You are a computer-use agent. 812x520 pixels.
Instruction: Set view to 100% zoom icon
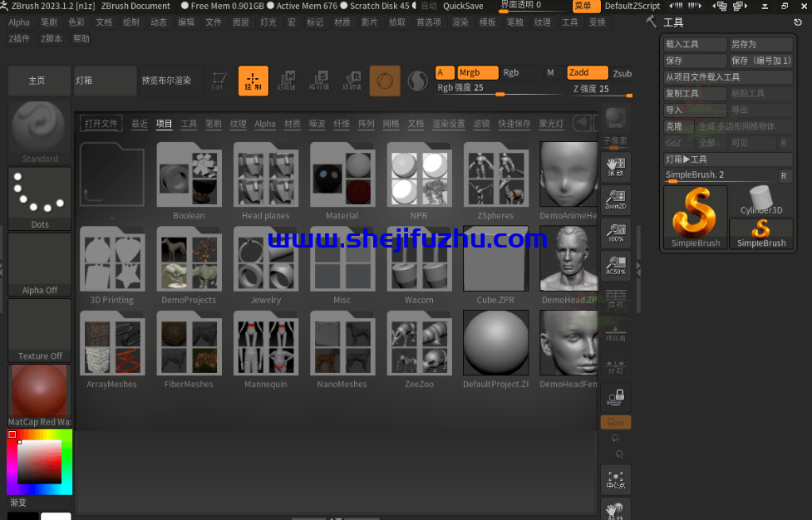click(616, 233)
